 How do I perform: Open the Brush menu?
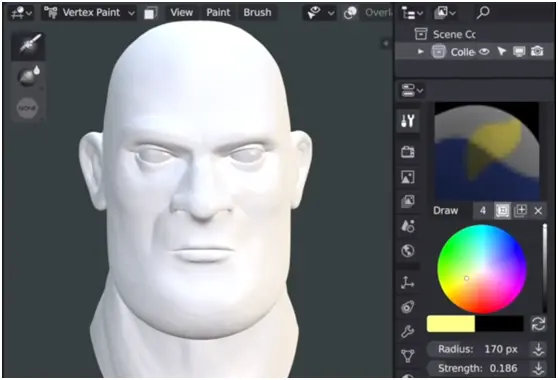point(257,12)
